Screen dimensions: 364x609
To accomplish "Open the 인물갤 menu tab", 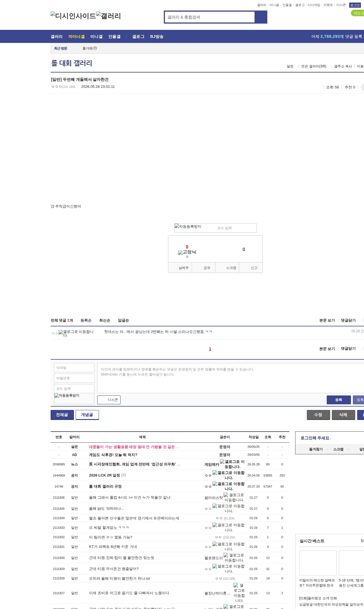I will [114, 36].
